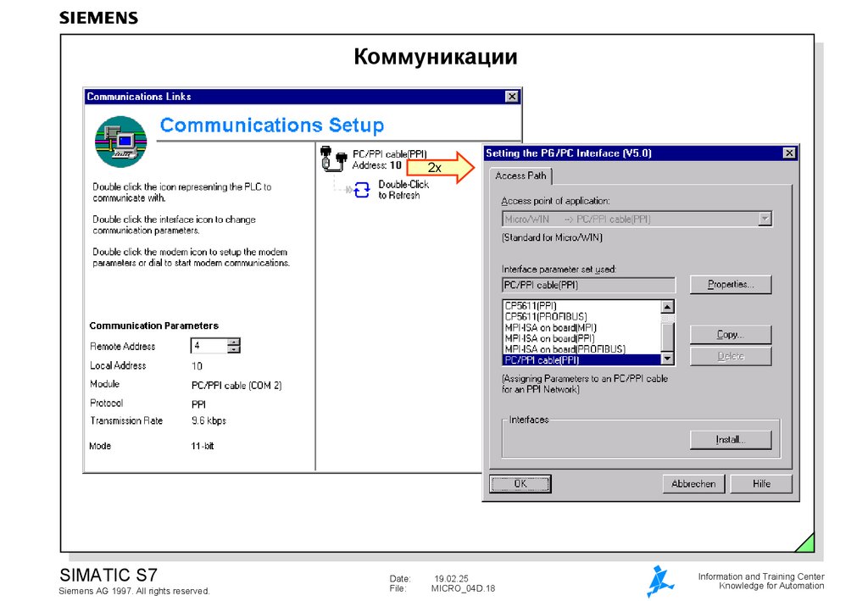Select the highlighted PC/PPI cable(PPI) list entry

[x=581, y=359]
